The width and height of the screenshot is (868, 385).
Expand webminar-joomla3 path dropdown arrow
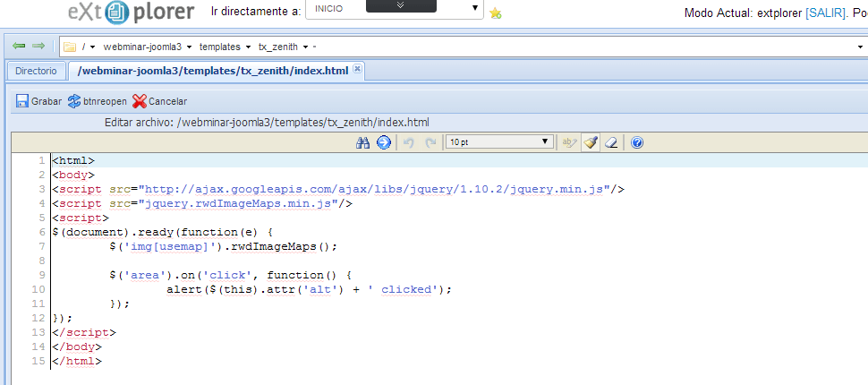click(190, 47)
